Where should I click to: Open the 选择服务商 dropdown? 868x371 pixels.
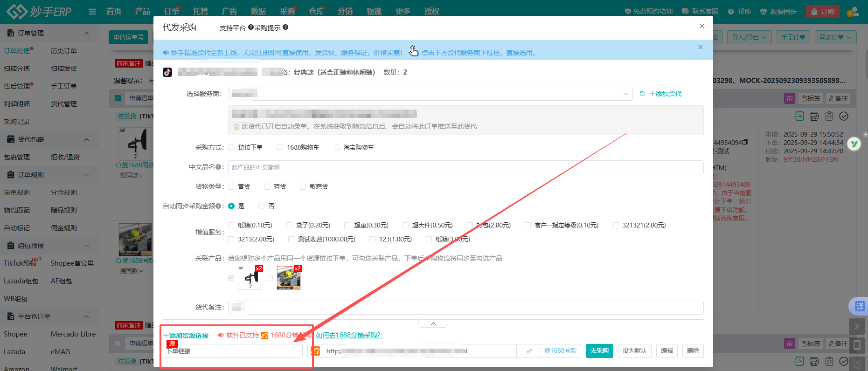pos(430,94)
